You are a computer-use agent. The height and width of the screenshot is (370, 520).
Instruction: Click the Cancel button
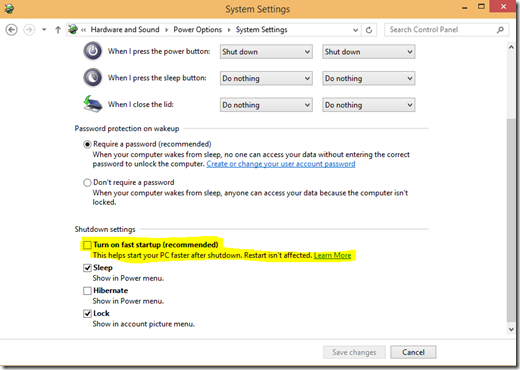click(x=413, y=352)
